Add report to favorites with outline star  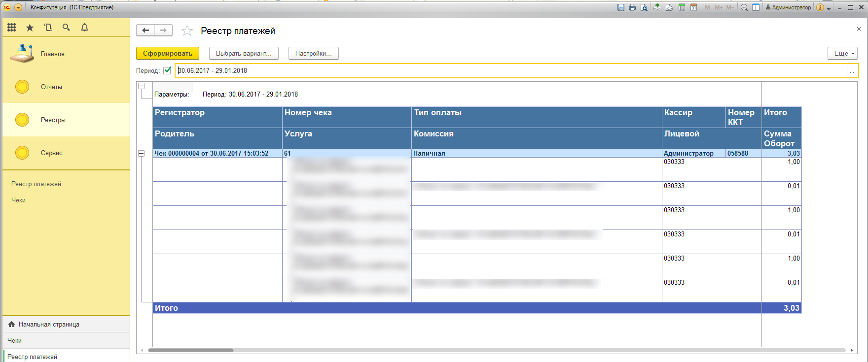(x=187, y=31)
